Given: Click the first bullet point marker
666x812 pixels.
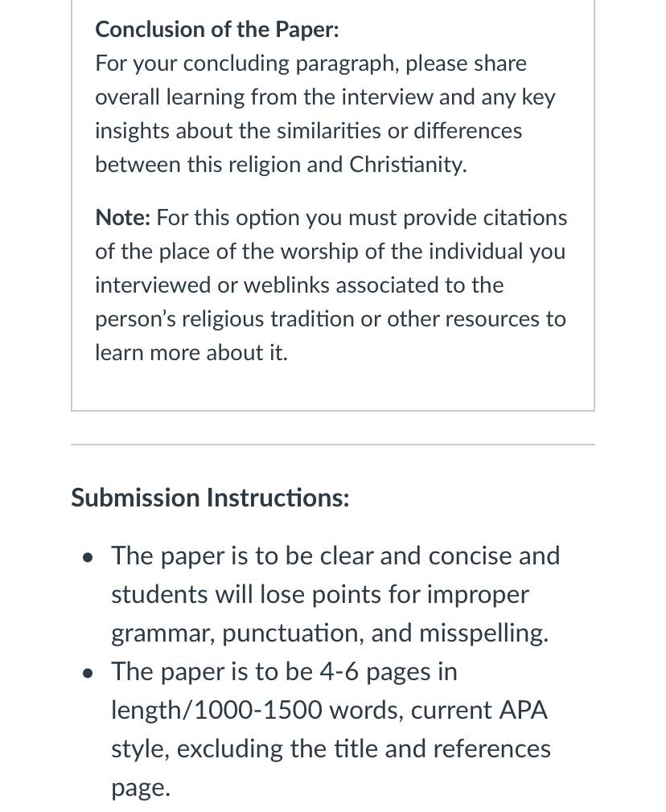Looking at the screenshot, I should (x=88, y=558).
